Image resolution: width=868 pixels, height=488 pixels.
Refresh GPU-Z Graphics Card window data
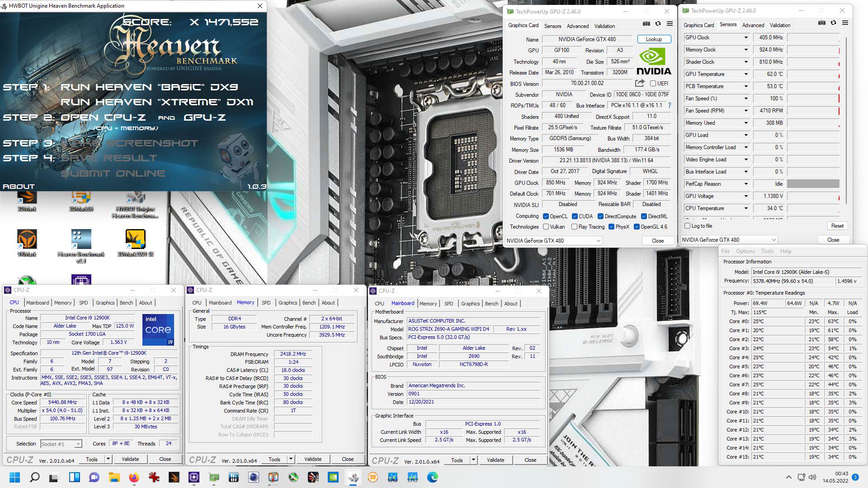pyautogui.click(x=658, y=23)
